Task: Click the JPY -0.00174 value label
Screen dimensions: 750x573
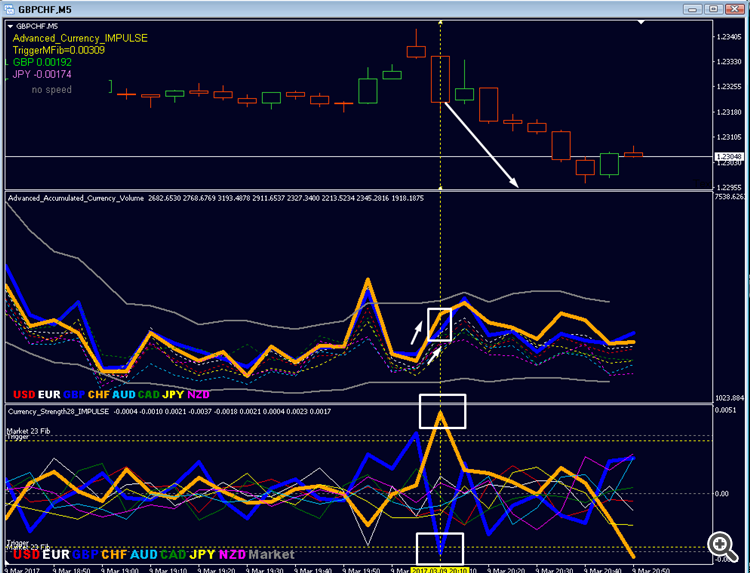Action: [42, 74]
